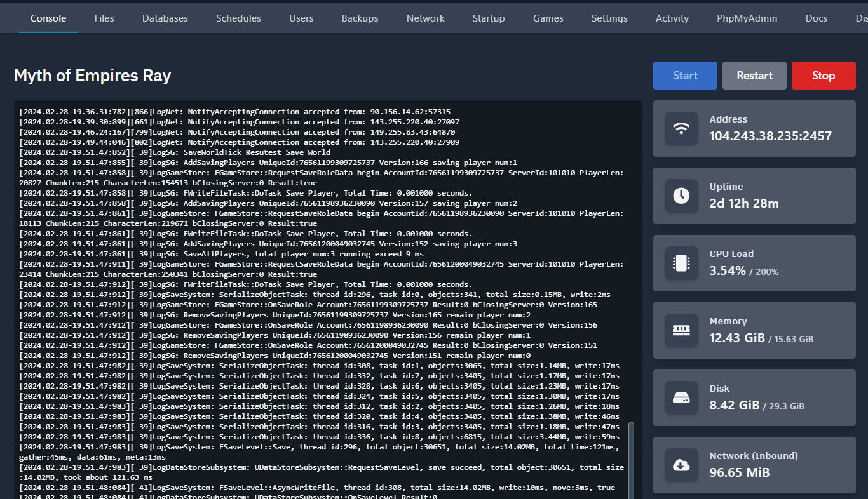View the Activity tab

click(672, 18)
